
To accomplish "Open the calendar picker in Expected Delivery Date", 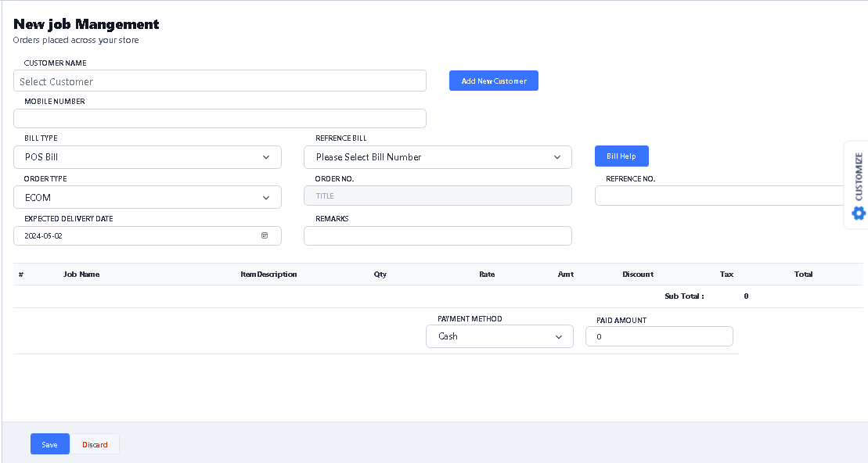I will (x=265, y=235).
